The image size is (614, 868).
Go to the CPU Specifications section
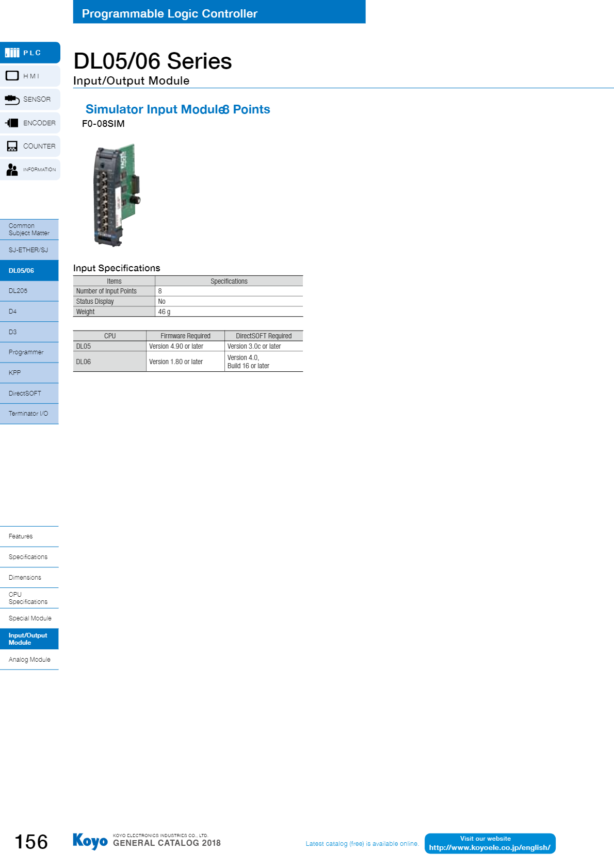coord(29,598)
